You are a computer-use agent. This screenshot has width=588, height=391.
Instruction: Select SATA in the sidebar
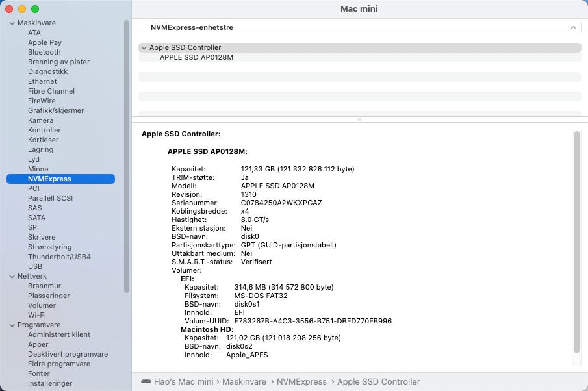pos(36,218)
